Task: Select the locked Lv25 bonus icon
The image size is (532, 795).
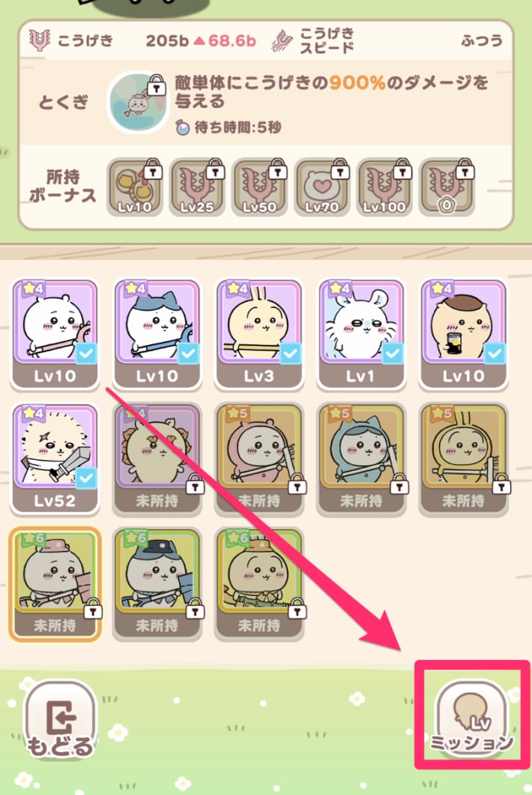Action: (x=197, y=187)
